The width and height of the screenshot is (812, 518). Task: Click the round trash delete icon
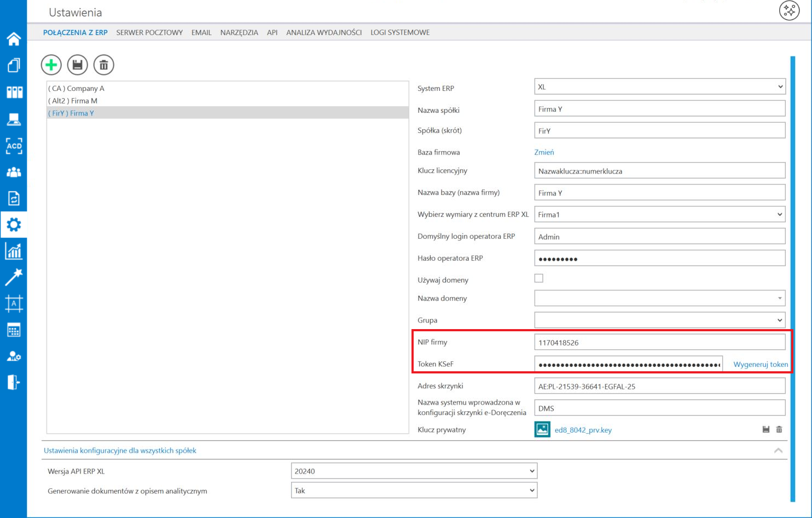click(104, 65)
